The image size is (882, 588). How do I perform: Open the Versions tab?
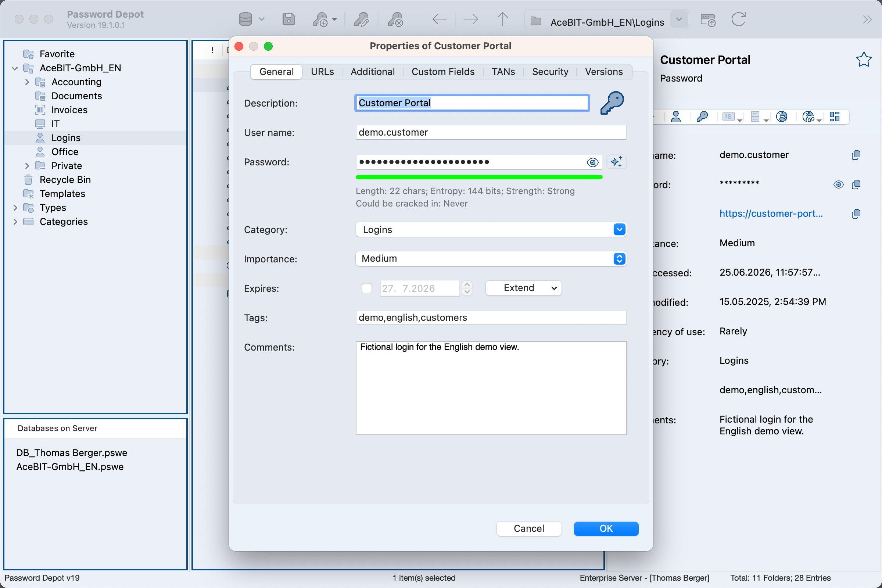tap(604, 72)
